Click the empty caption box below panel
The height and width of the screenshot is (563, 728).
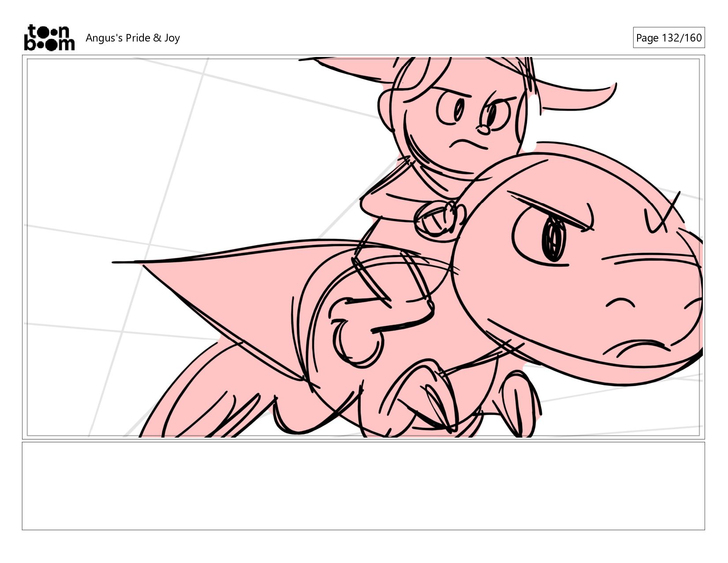click(363, 486)
